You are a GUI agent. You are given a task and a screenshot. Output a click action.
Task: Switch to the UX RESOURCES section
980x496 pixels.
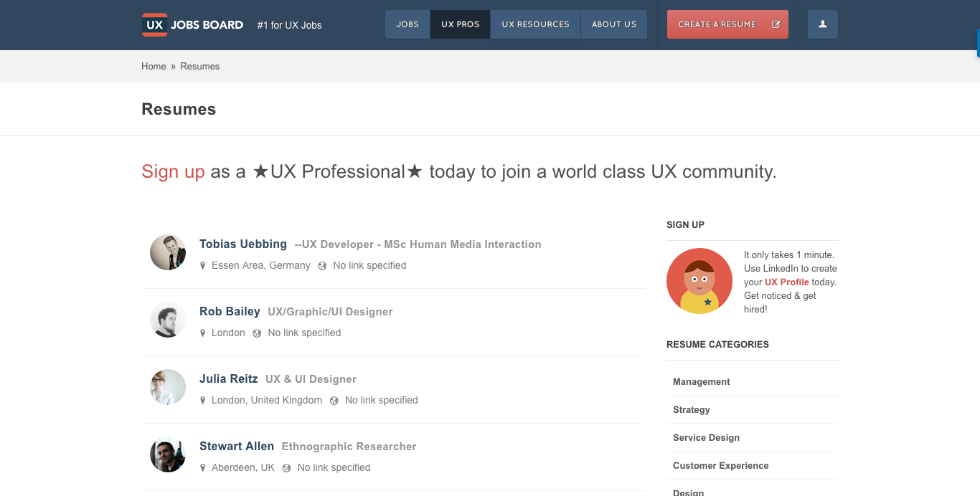534,24
